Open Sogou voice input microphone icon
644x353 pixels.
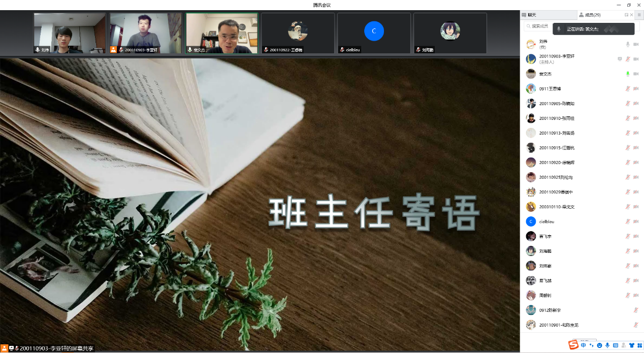pyautogui.click(x=607, y=345)
